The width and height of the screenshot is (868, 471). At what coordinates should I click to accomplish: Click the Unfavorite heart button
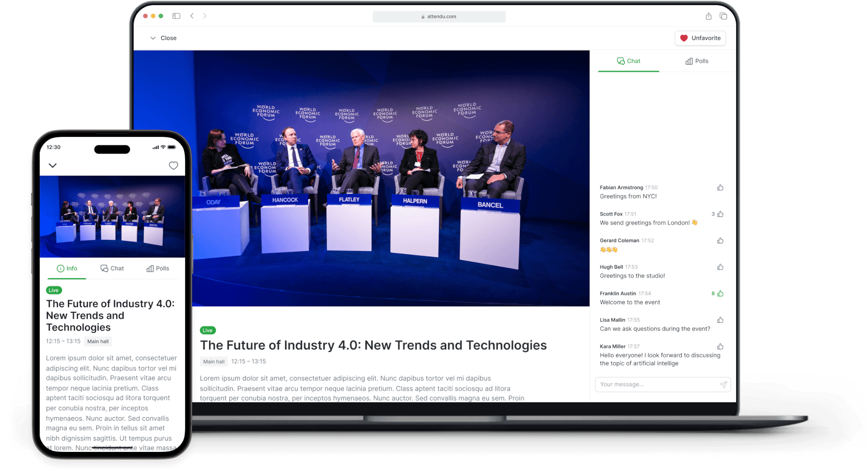click(700, 38)
